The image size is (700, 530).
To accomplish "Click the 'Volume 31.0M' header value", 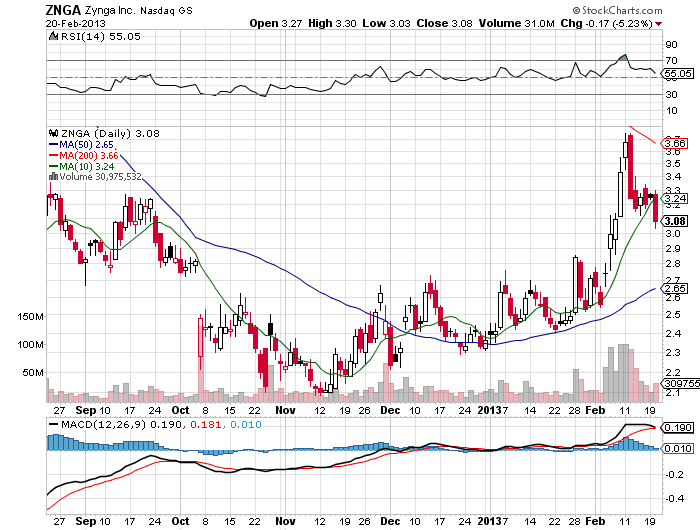I will [x=517, y=23].
